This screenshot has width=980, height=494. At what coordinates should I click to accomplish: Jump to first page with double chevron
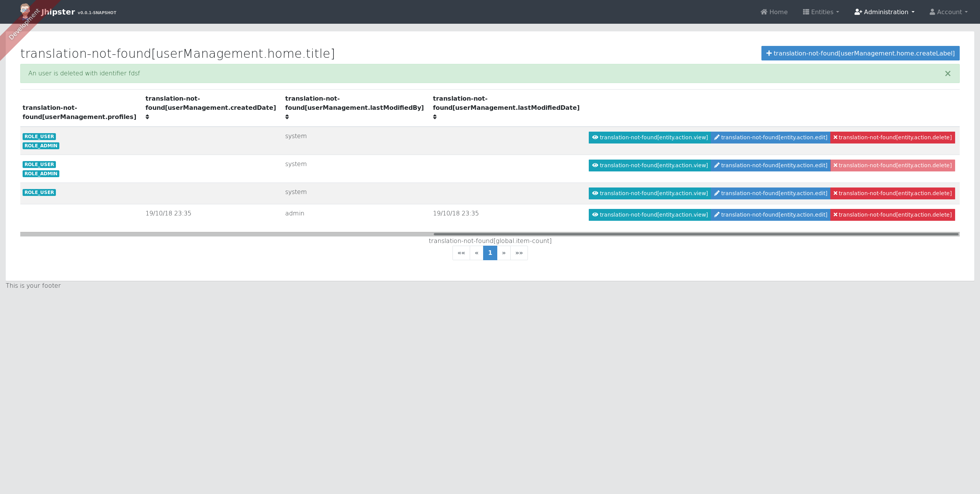pos(461,253)
